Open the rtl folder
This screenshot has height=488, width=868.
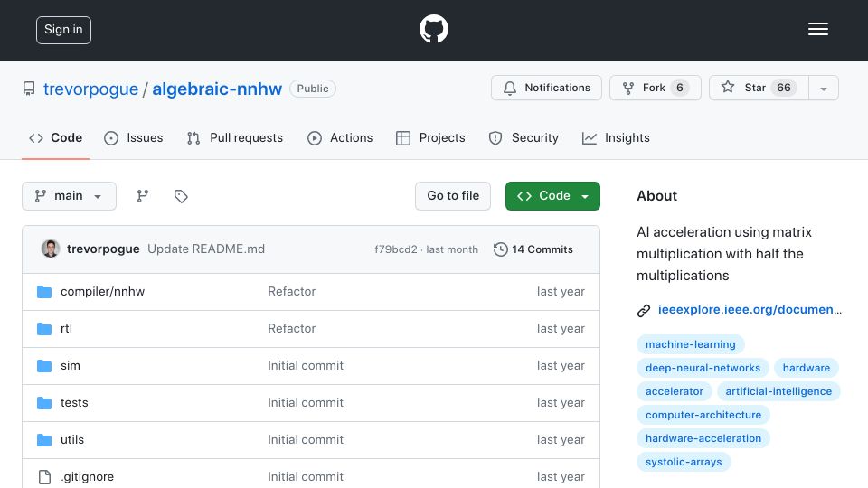(66, 329)
